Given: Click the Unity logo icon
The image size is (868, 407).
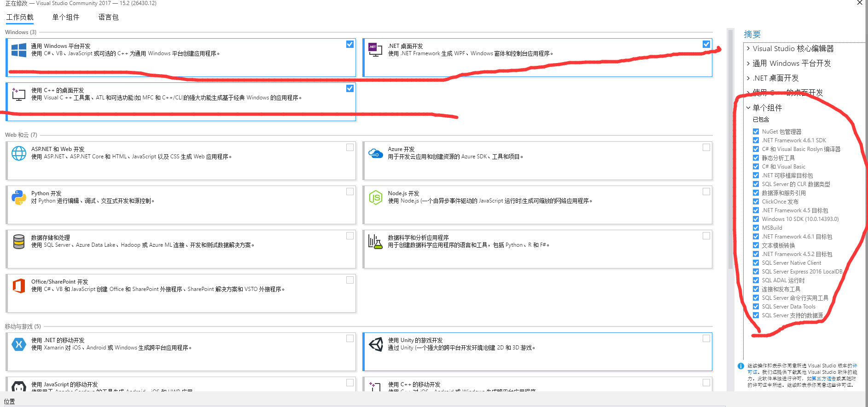Looking at the screenshot, I should coord(376,344).
